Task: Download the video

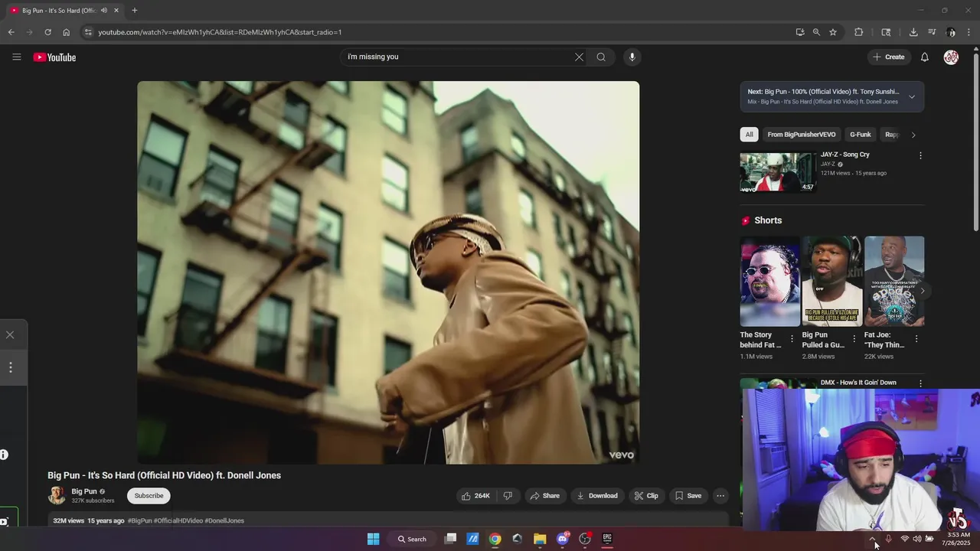Action: point(597,496)
